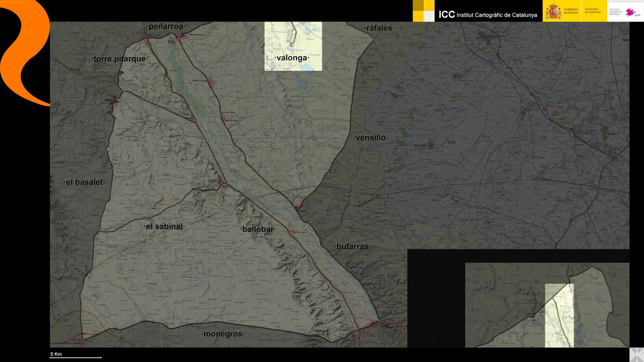Image resolution: width=644 pixels, height=362 pixels.
Task: Select the ràfales label
Action: click(x=379, y=28)
